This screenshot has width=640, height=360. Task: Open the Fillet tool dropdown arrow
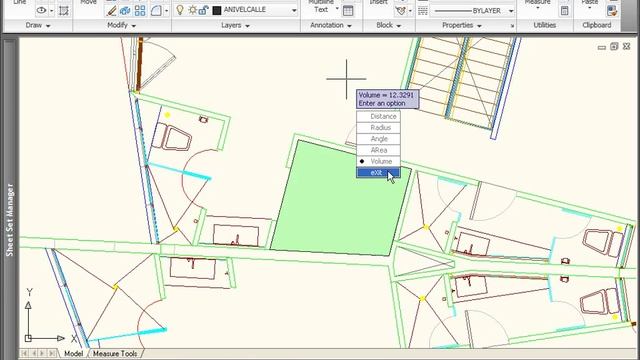(167, 11)
